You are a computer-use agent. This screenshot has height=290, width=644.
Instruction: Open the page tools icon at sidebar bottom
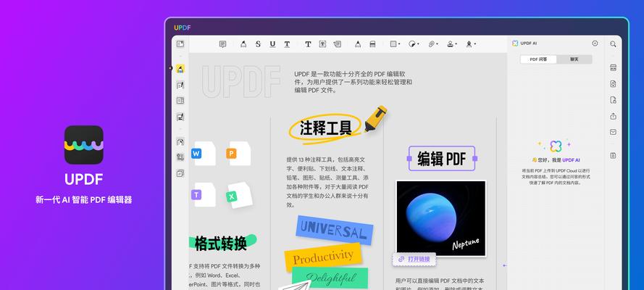[180, 173]
